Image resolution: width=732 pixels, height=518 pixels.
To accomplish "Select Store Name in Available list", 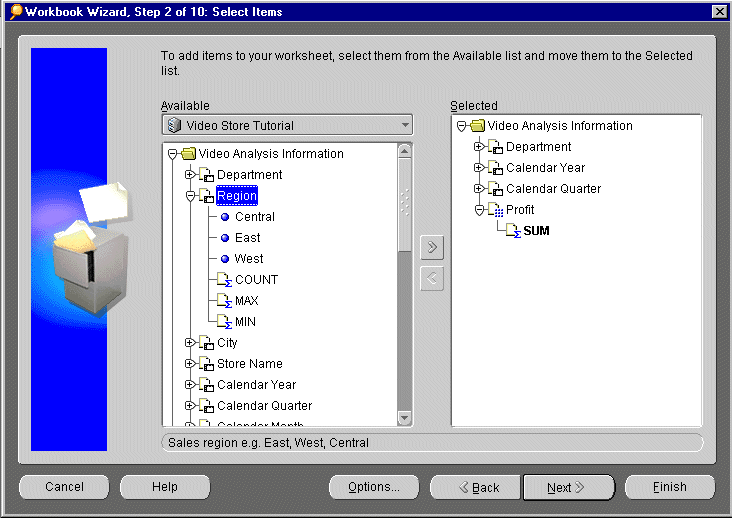I will point(249,364).
